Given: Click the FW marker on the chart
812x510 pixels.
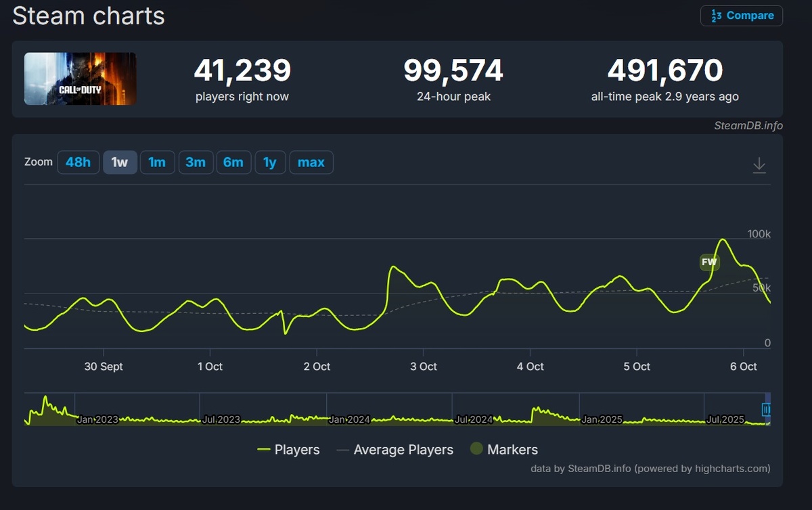Looking at the screenshot, I should (x=709, y=262).
